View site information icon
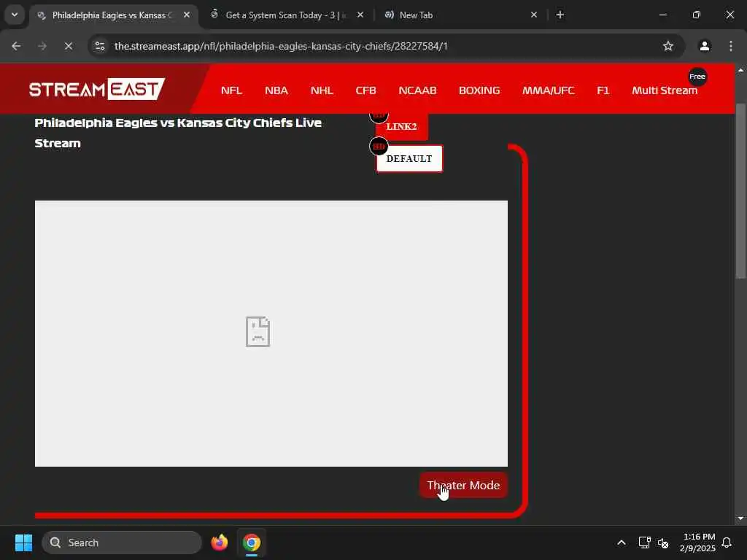This screenshot has width=747, height=560. (x=100, y=46)
